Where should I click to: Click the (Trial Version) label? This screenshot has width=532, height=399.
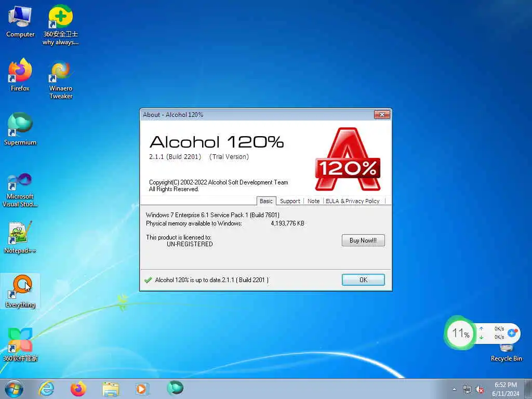[229, 157]
